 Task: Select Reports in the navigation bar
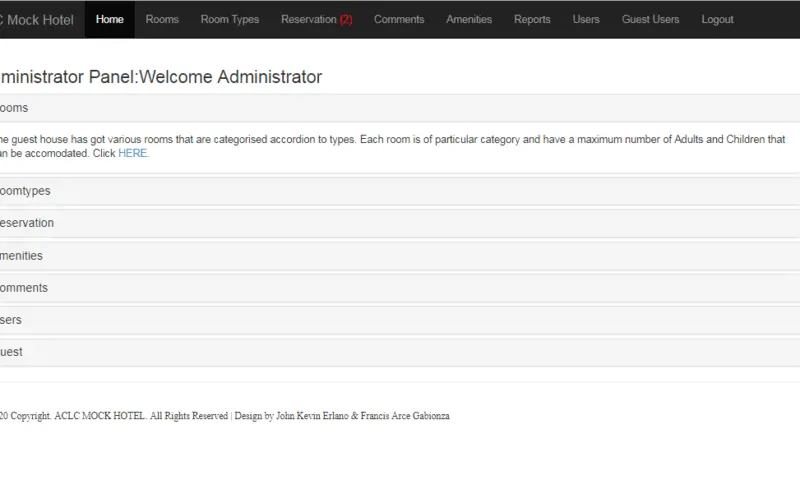point(532,19)
